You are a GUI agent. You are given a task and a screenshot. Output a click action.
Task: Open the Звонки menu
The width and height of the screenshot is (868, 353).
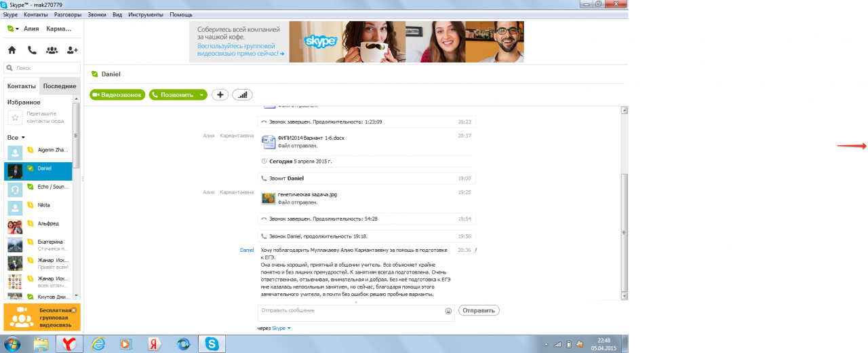[x=97, y=14]
